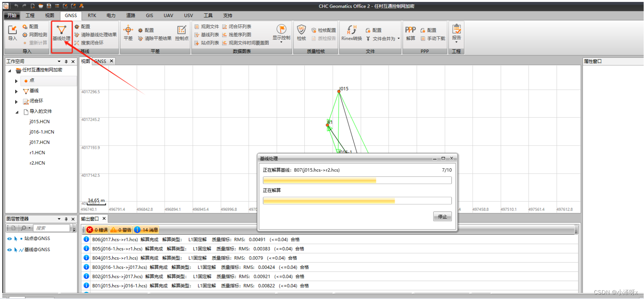Click the save icon in quick access toolbar
Image resolution: width=644 pixels, height=299 pixels.
click(x=49, y=6)
